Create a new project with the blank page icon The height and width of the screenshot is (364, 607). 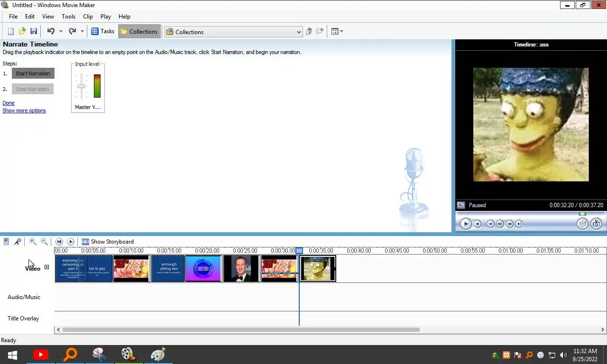coord(11,31)
